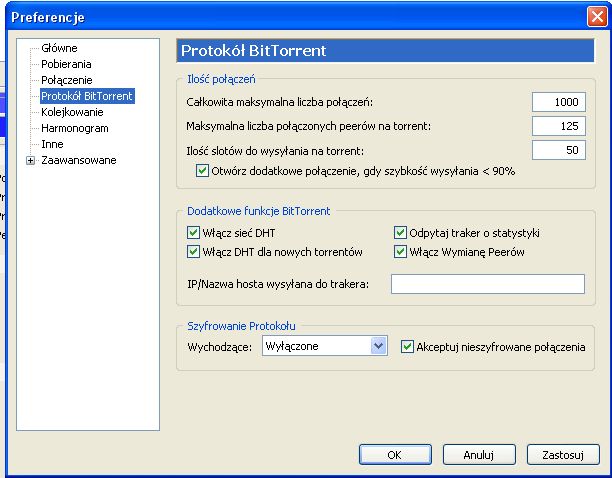The height and width of the screenshot is (478, 612).
Task: Click the IP/Nazwa hosta tracker input field
Action: 488,284
